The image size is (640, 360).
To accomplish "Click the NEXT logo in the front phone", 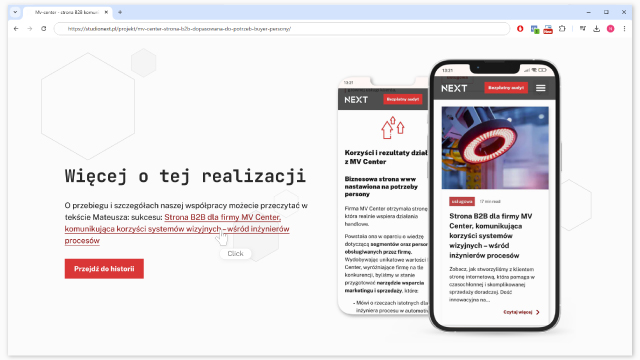I will pyautogui.click(x=454, y=88).
